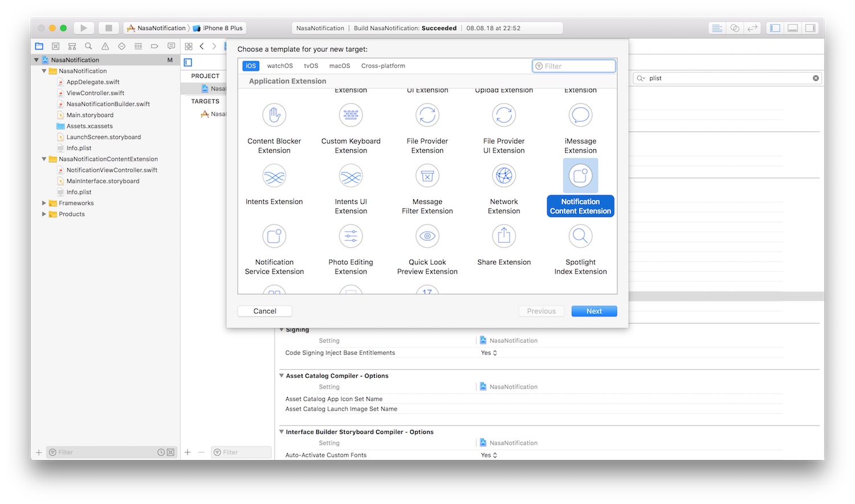Image resolution: width=855 pixels, height=504 pixels.
Task: Switch to the macOS platform tab
Action: tap(340, 66)
